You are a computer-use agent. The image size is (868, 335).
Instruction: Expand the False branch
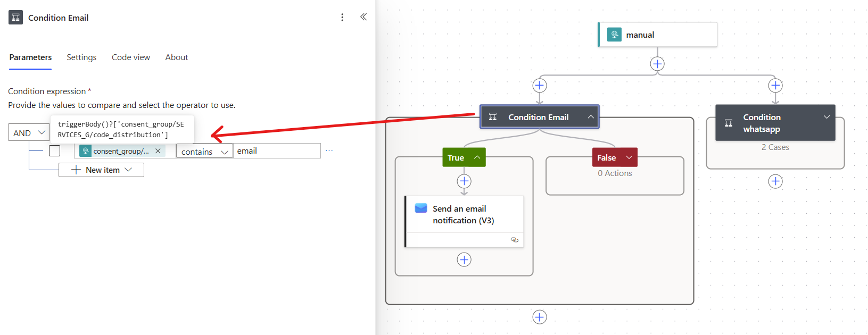tap(629, 157)
